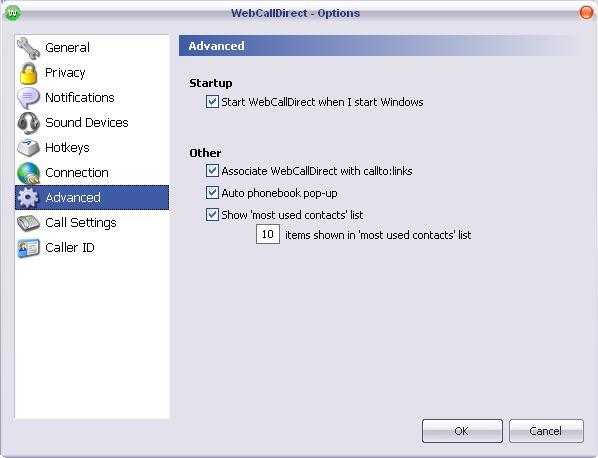Click the headset Sound Devices icon

coord(28,123)
